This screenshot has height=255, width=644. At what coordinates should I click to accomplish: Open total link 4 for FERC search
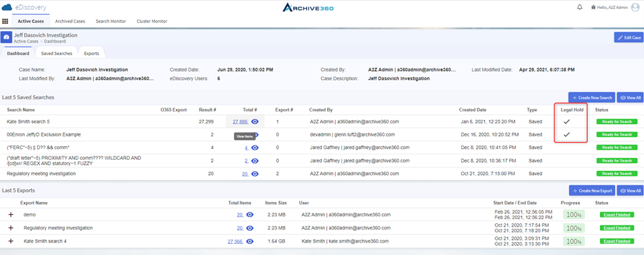pos(246,147)
